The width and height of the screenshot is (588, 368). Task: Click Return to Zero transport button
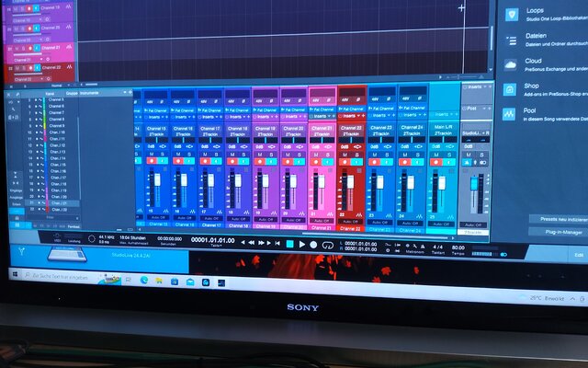[x=277, y=243]
